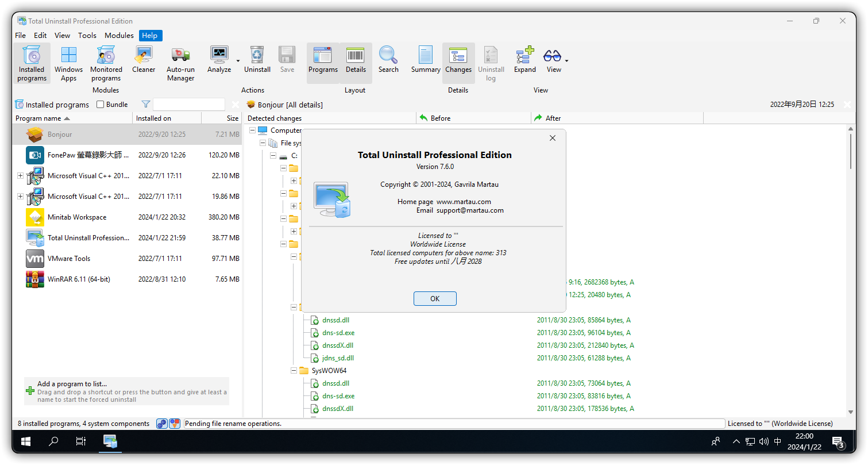Clear the filter with the red X icon
This screenshot has height=465, width=868.
click(x=235, y=105)
